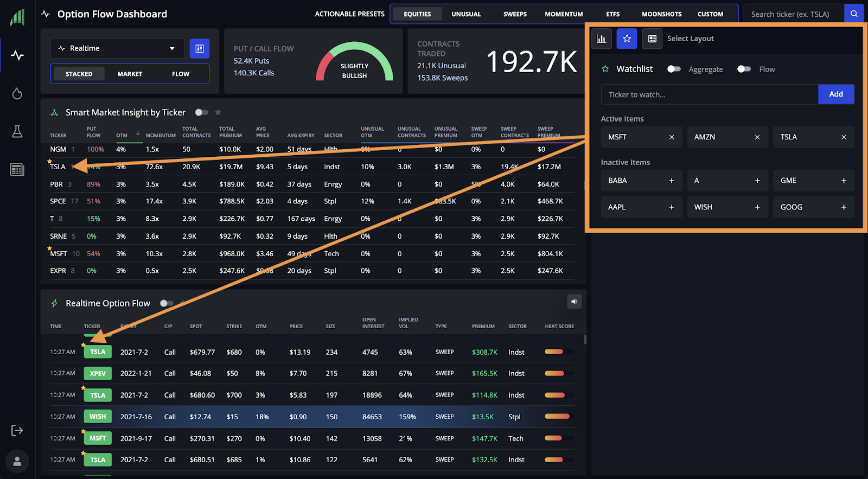
Task: Add AAPL via its plus icon
Action: (672, 207)
